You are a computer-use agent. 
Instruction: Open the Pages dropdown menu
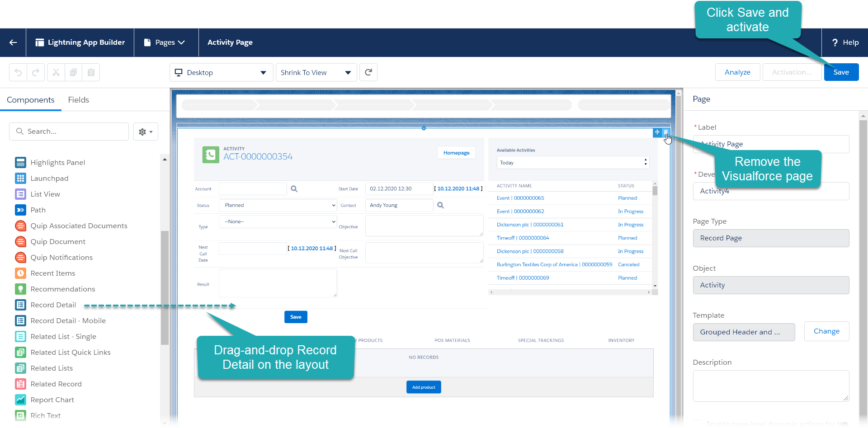[x=166, y=42]
